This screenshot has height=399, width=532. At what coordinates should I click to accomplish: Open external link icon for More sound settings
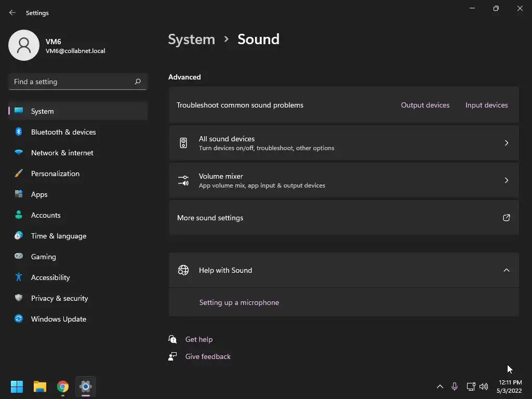point(507,218)
